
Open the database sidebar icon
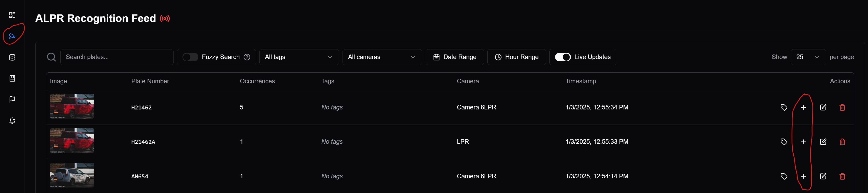click(x=12, y=57)
